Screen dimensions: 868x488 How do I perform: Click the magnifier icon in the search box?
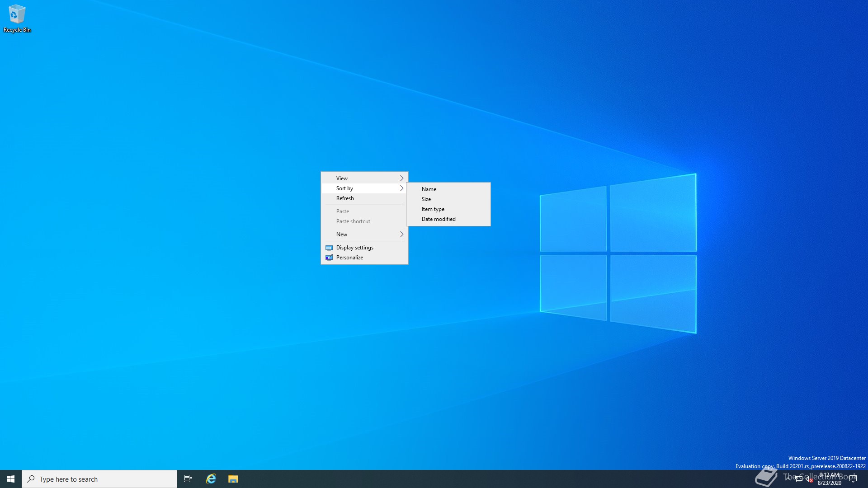click(x=31, y=479)
